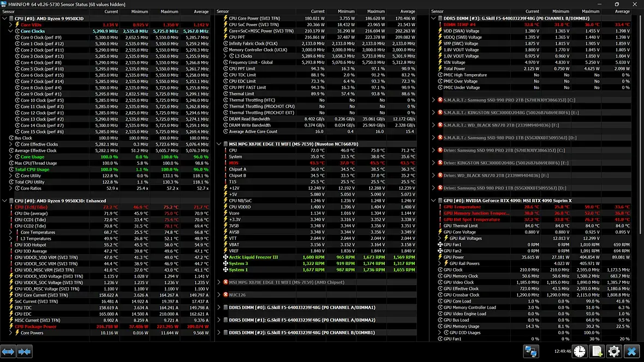Select the GPU Memory Junction Temperature row
Screen dimensions: 644x362
530,213
